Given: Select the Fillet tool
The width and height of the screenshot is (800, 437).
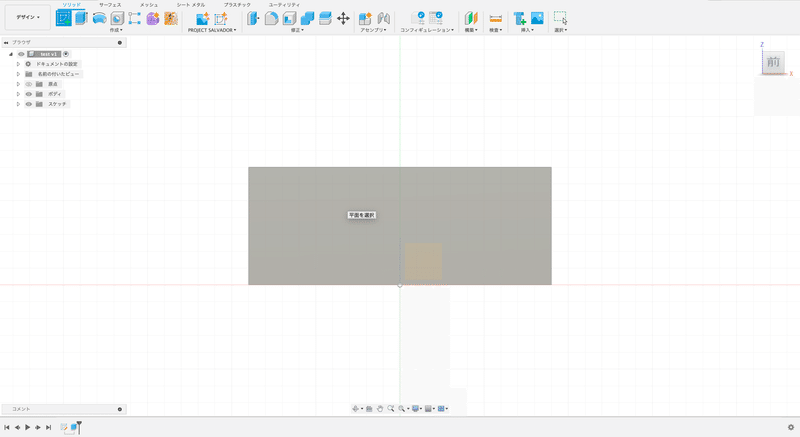Looking at the screenshot, I should tap(271, 18).
